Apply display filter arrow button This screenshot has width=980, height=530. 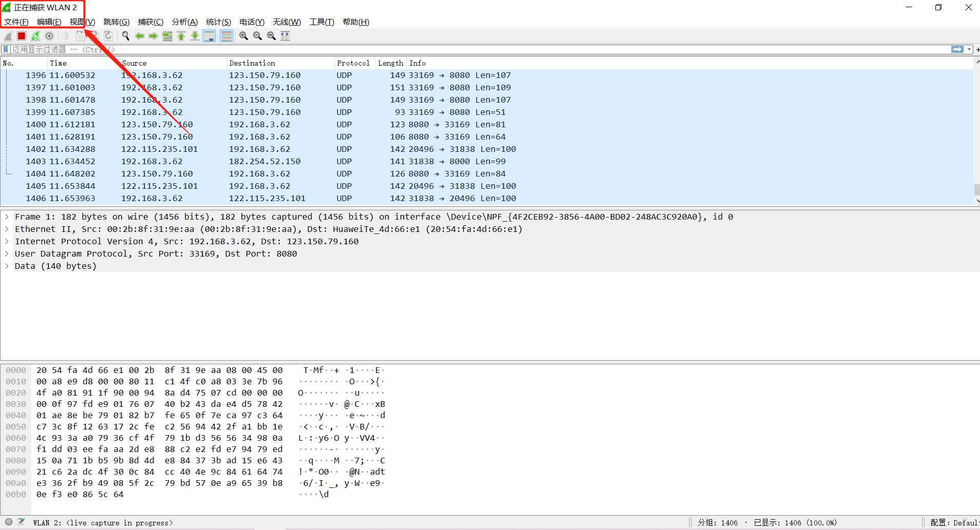pos(957,49)
